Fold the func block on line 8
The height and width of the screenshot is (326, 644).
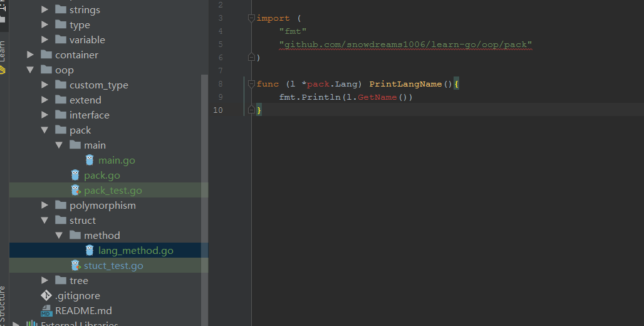(x=251, y=84)
